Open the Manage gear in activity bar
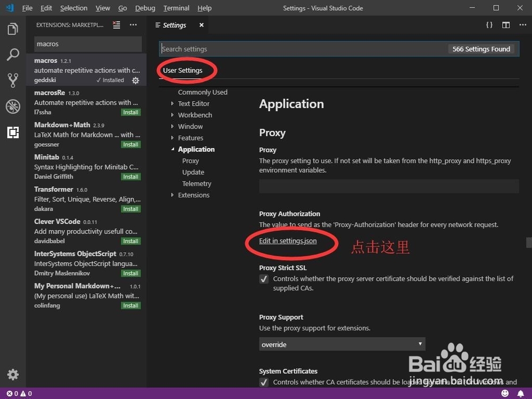The width and height of the screenshot is (532, 399). [x=13, y=375]
